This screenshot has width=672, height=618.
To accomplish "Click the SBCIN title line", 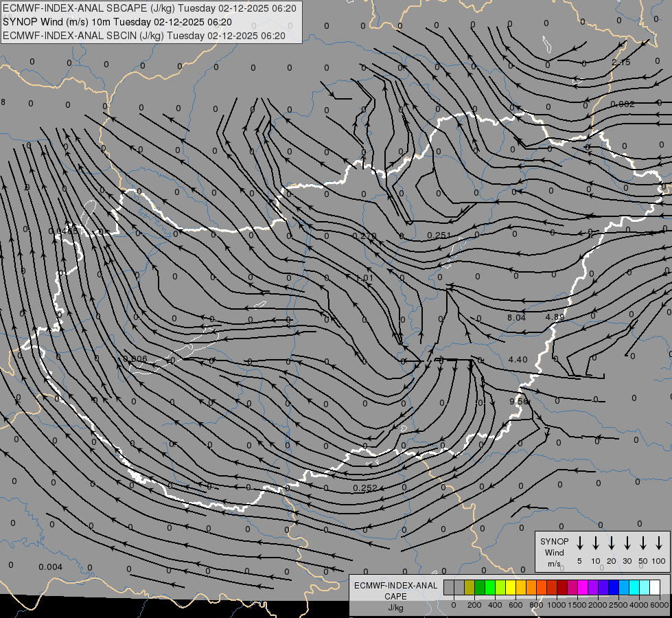I will pyautogui.click(x=144, y=36).
